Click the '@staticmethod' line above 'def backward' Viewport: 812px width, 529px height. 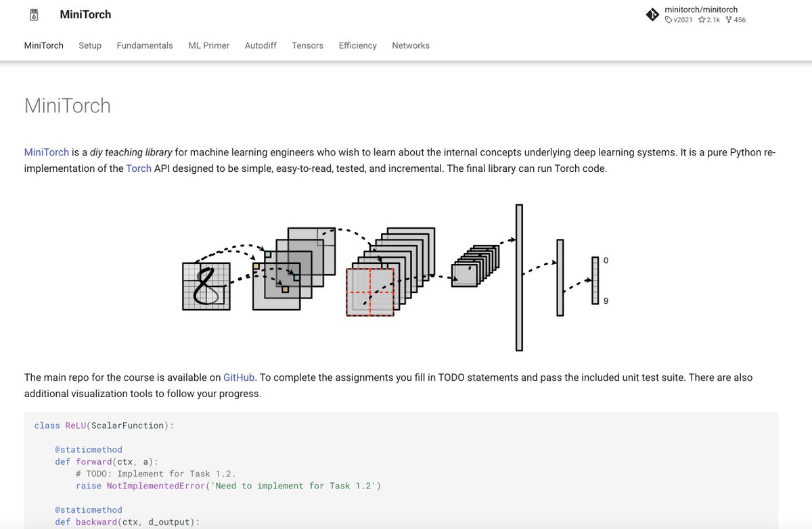point(89,510)
